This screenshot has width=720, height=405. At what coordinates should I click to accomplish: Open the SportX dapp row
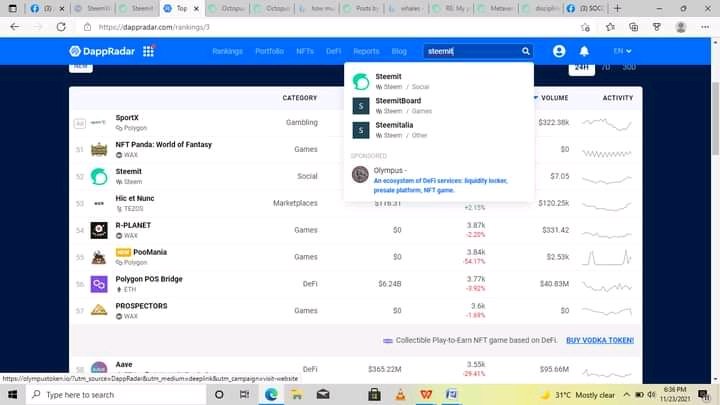pos(356,123)
